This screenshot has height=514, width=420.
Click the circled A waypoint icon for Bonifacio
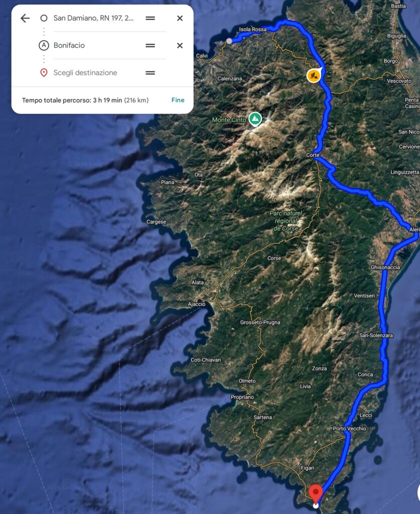click(x=44, y=45)
